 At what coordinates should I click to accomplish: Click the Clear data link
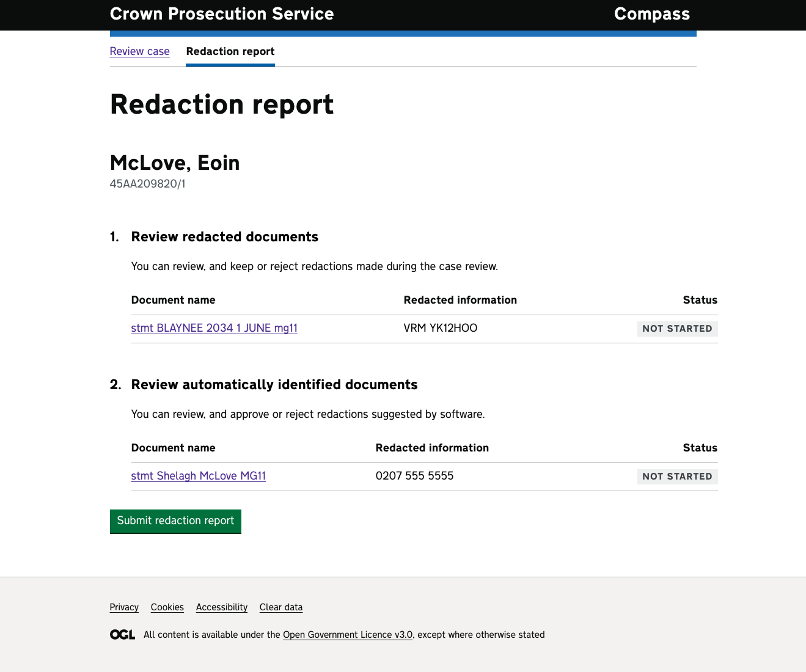(280, 607)
